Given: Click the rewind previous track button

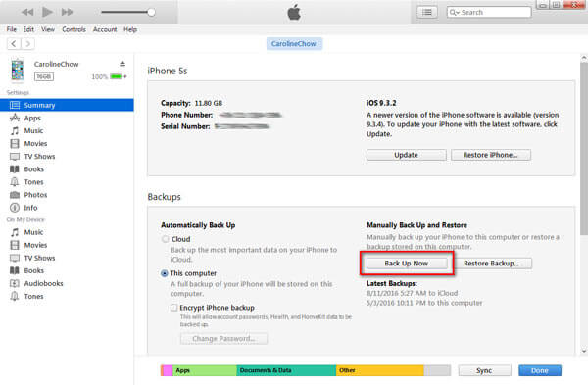Looking at the screenshot, I should pos(27,12).
